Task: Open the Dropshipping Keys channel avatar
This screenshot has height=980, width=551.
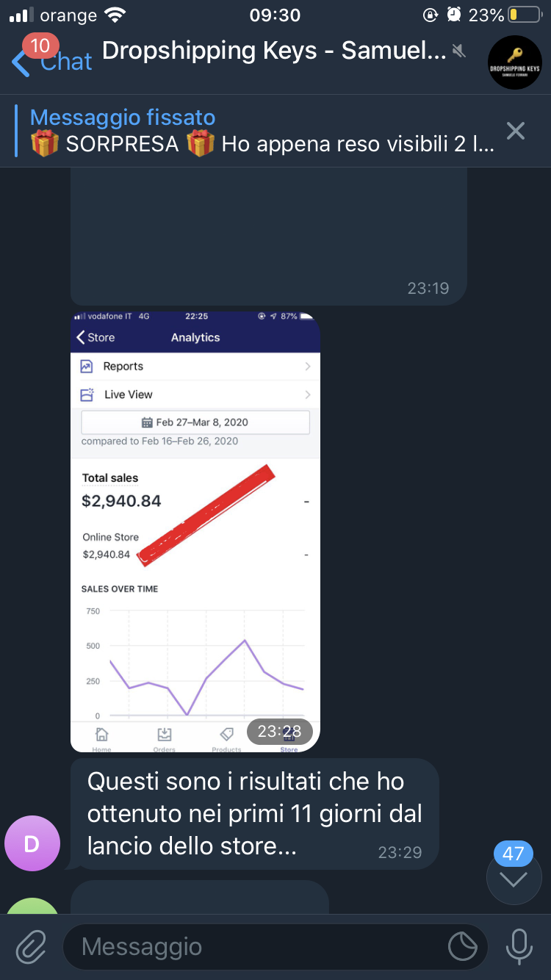Action: click(515, 62)
